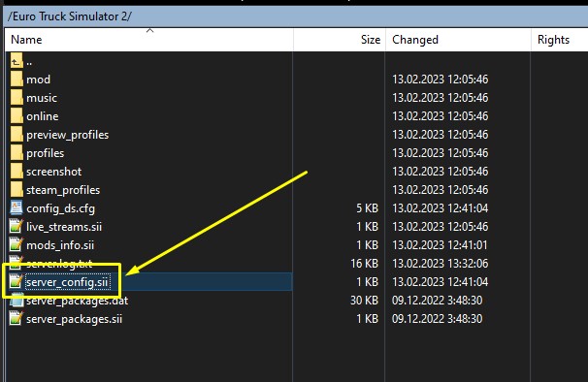
Task: Sort file list by Name column
Action: (x=148, y=40)
